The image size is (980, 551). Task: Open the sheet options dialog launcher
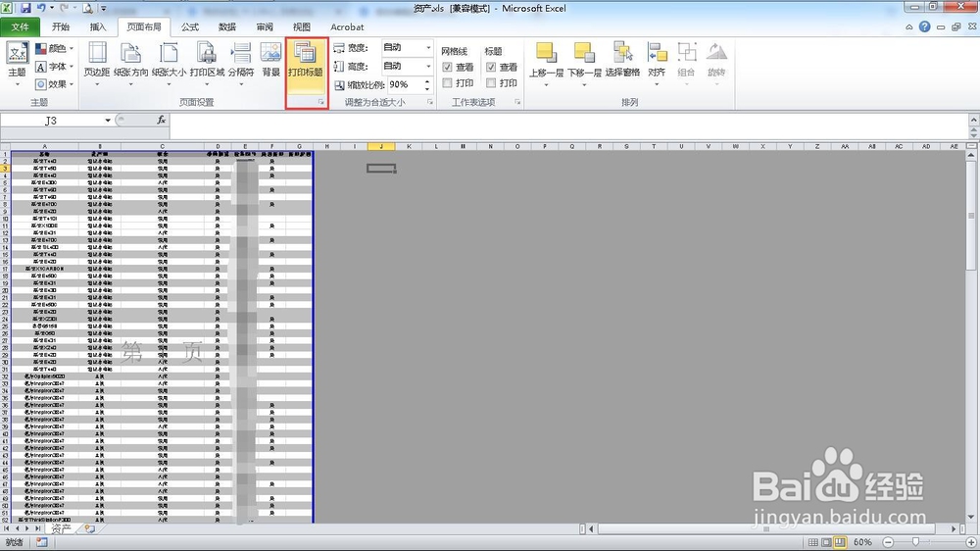coord(517,102)
